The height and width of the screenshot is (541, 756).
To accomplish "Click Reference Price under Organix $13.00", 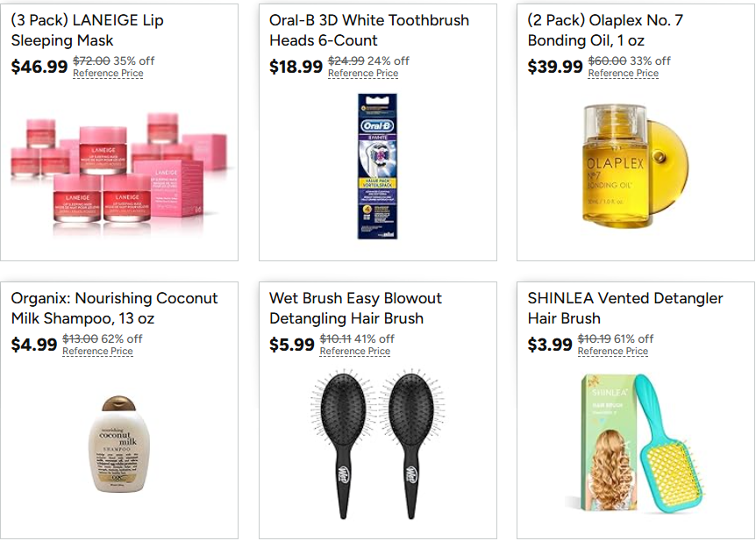I will tap(97, 351).
